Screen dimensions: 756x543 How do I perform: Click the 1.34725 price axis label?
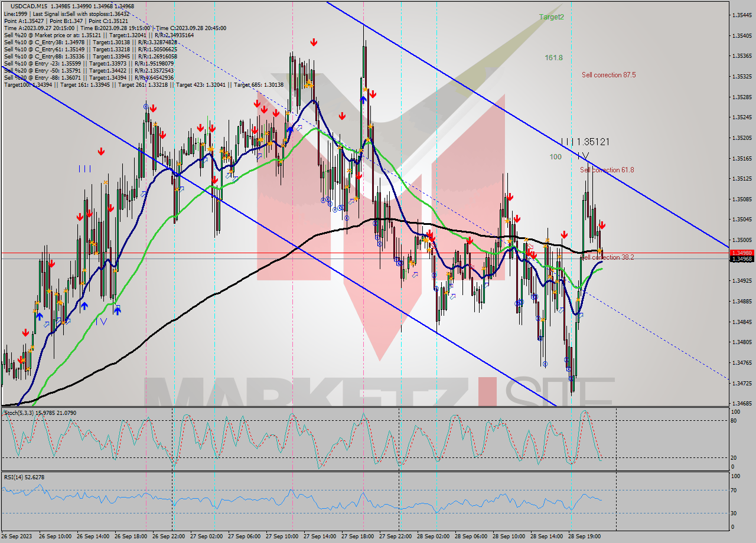click(x=742, y=384)
